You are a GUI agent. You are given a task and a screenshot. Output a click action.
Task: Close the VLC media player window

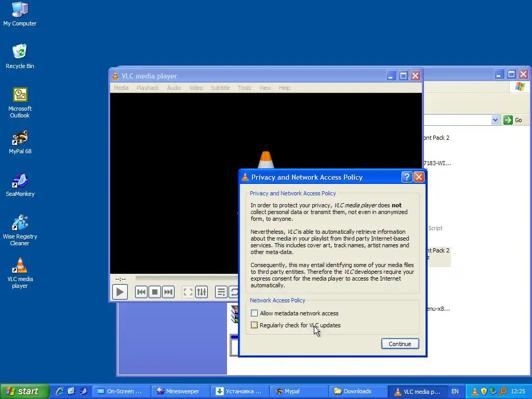point(415,76)
